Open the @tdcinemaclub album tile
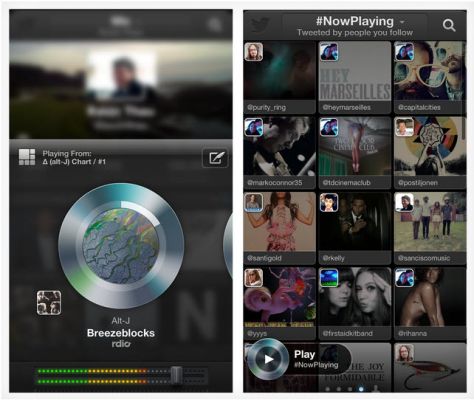 (x=355, y=152)
